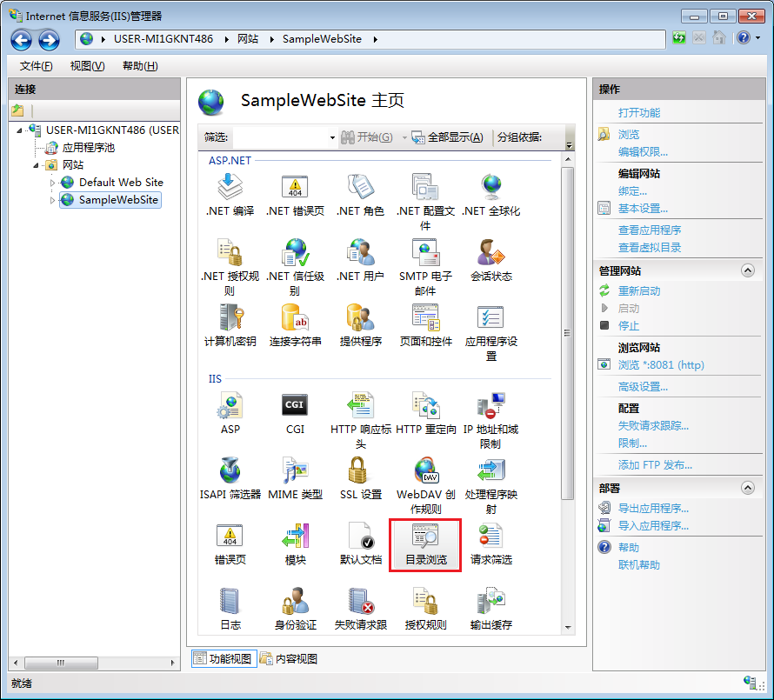Collapse the 管理网站 actions section
Image resolution: width=774 pixels, height=700 pixels.
(748, 270)
